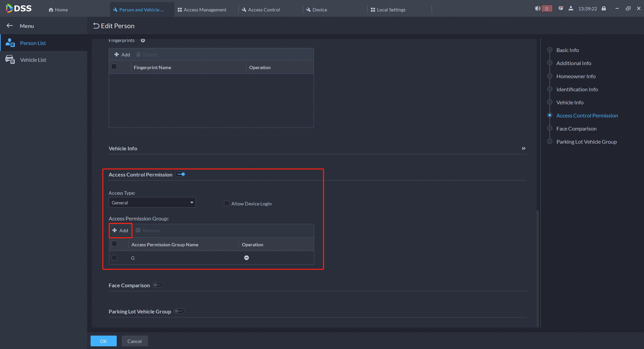644x349 pixels.
Task: Lock the client with padlock icon
Action: pyautogui.click(x=604, y=8)
